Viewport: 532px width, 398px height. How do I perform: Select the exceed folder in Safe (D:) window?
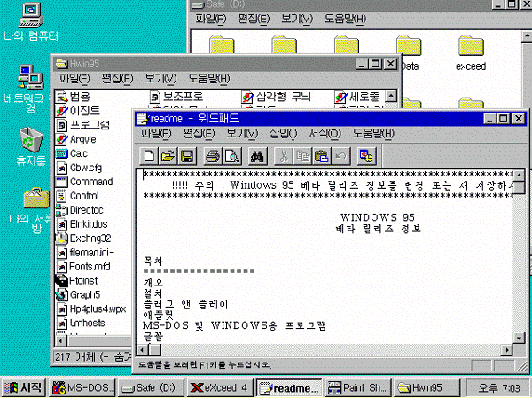[x=471, y=53]
